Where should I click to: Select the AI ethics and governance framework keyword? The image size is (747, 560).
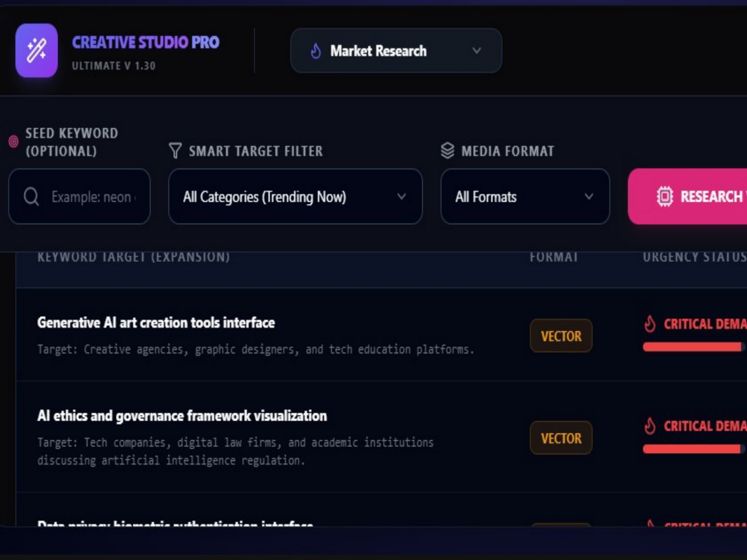coord(182,416)
